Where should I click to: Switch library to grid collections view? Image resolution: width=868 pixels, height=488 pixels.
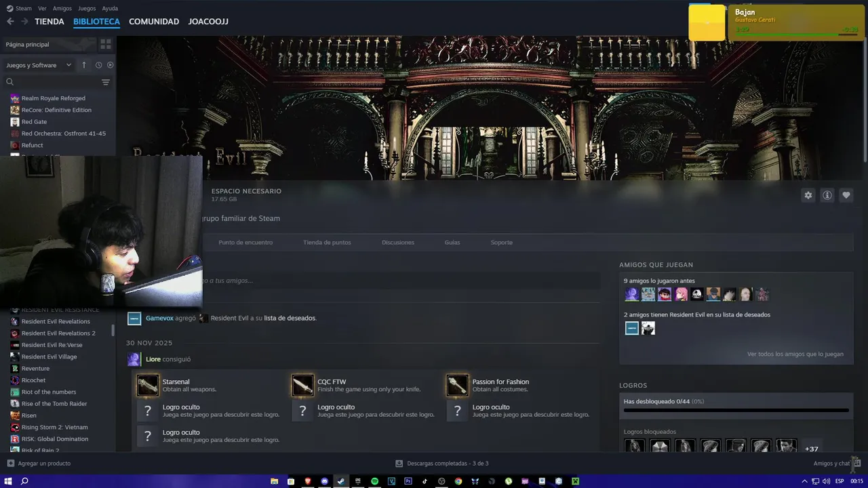(x=106, y=44)
